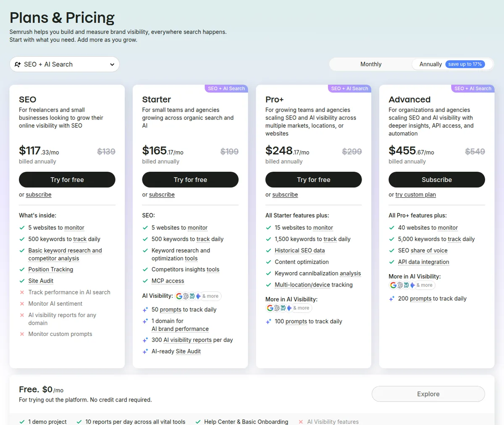
Task: Click save up to 17% badge
Action: tap(465, 64)
